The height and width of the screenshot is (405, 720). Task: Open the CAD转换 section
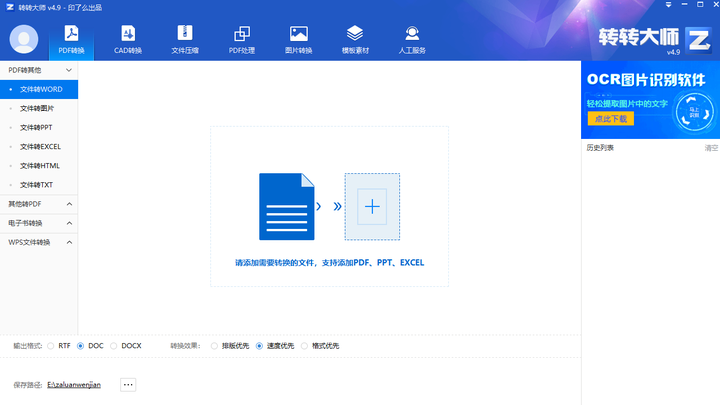click(128, 40)
